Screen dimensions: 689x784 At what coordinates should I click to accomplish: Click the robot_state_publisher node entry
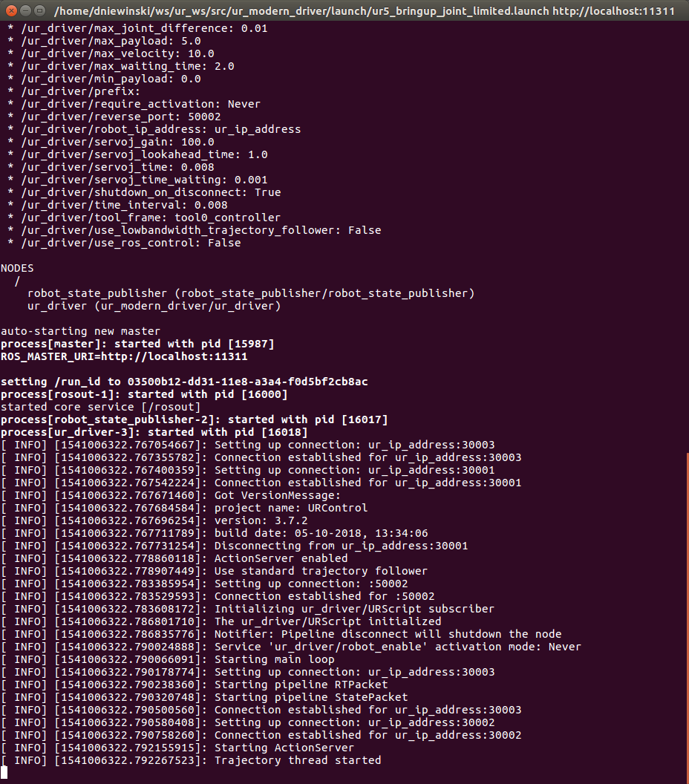point(250,293)
